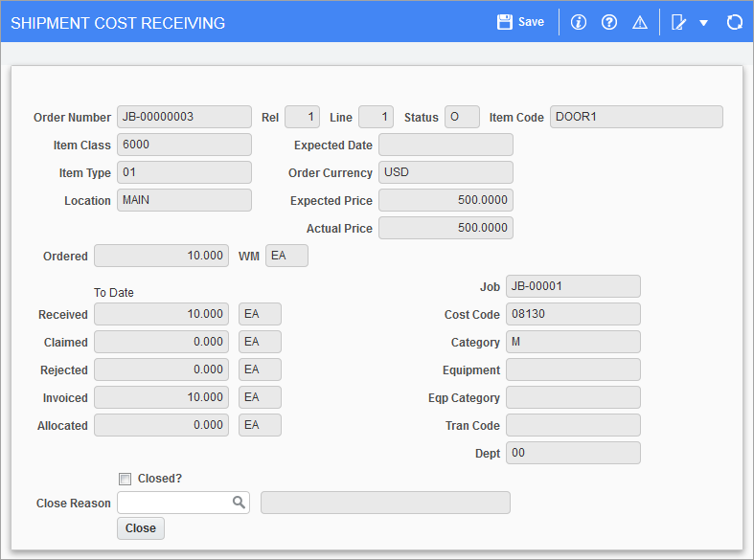Click the Save button in header

tap(521, 22)
